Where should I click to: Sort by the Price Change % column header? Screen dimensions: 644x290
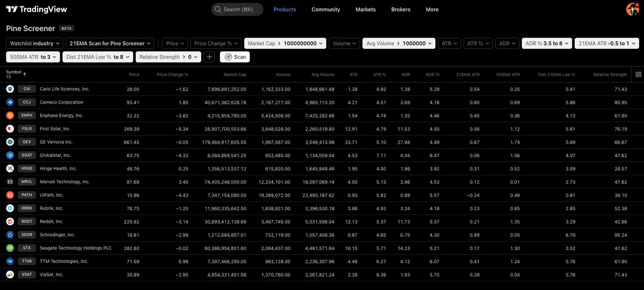click(x=172, y=75)
